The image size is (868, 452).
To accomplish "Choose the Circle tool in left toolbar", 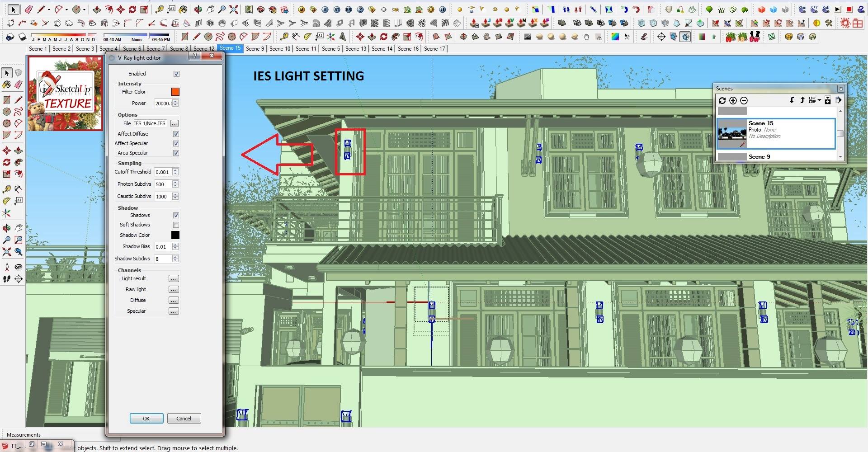I will (7, 111).
